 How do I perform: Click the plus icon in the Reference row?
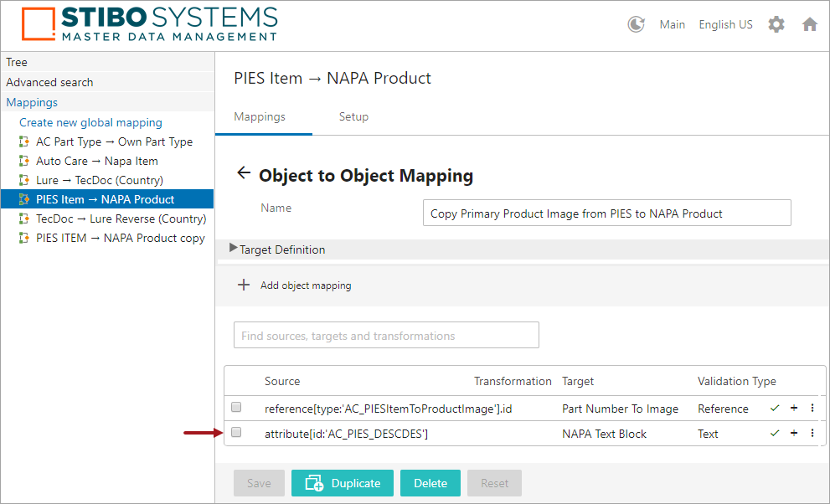coord(794,408)
